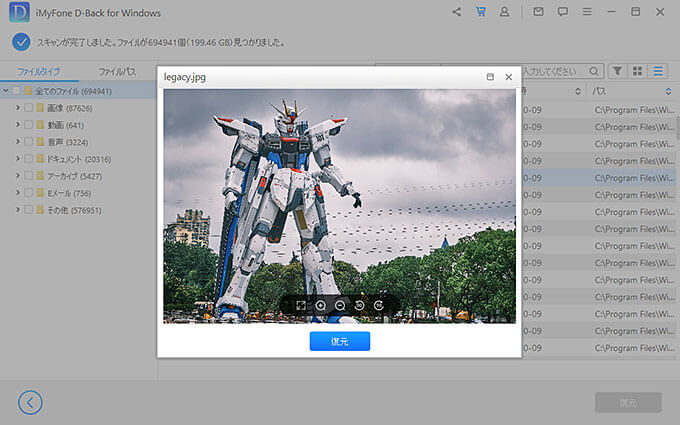Click the blue 復元 button in preview
The height and width of the screenshot is (425, 680).
(340, 341)
